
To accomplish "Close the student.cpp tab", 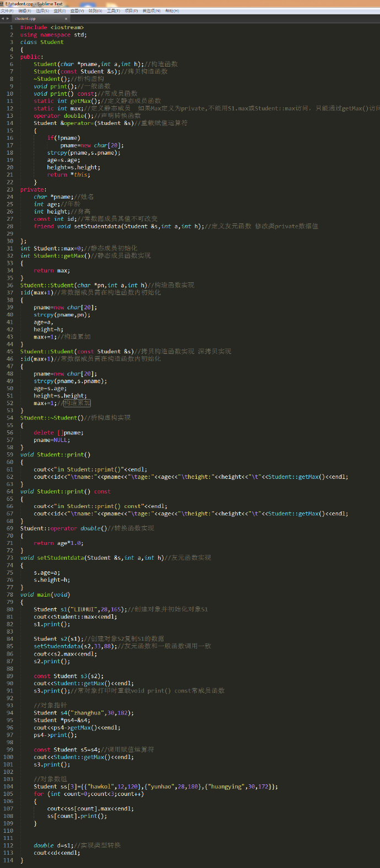I will tap(66, 18).
